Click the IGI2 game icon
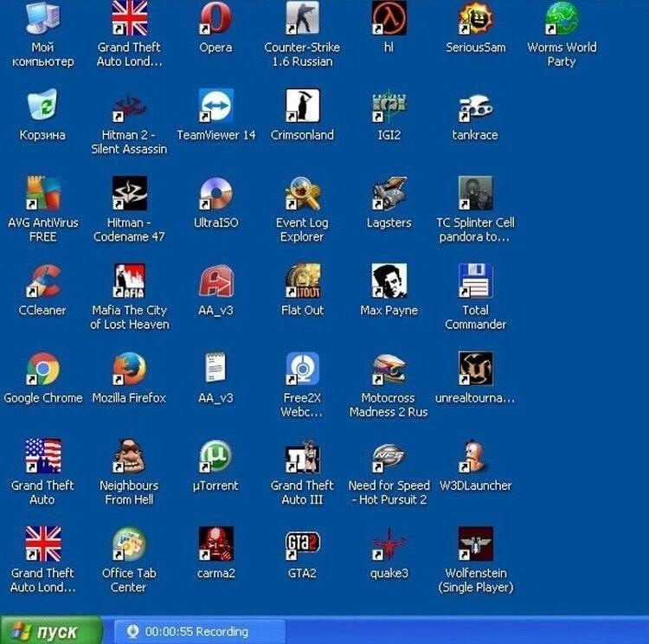The width and height of the screenshot is (649, 644). tap(389, 106)
